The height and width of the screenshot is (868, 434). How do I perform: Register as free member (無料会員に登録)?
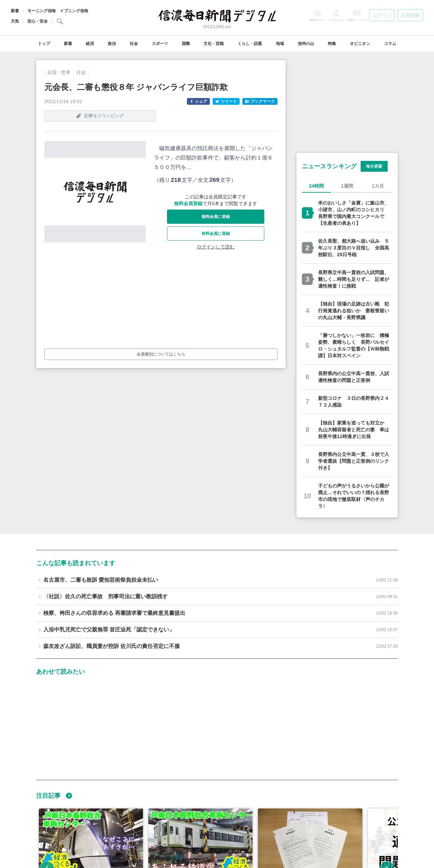[216, 217]
